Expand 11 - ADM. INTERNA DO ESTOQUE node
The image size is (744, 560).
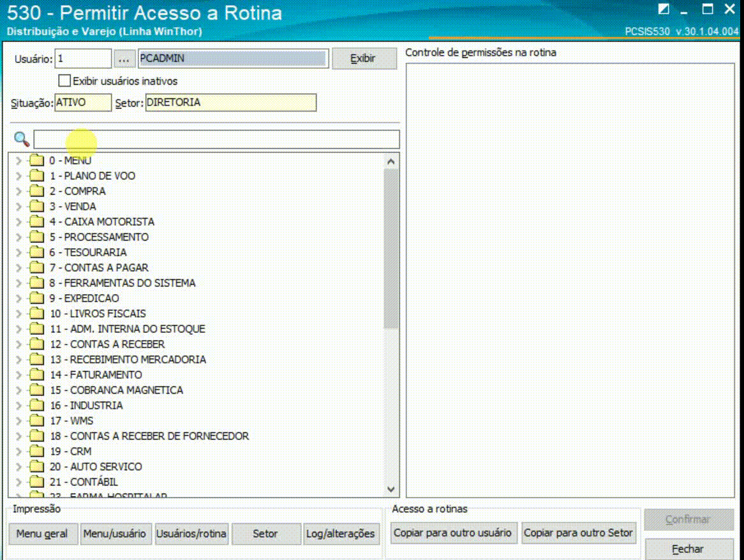19,328
